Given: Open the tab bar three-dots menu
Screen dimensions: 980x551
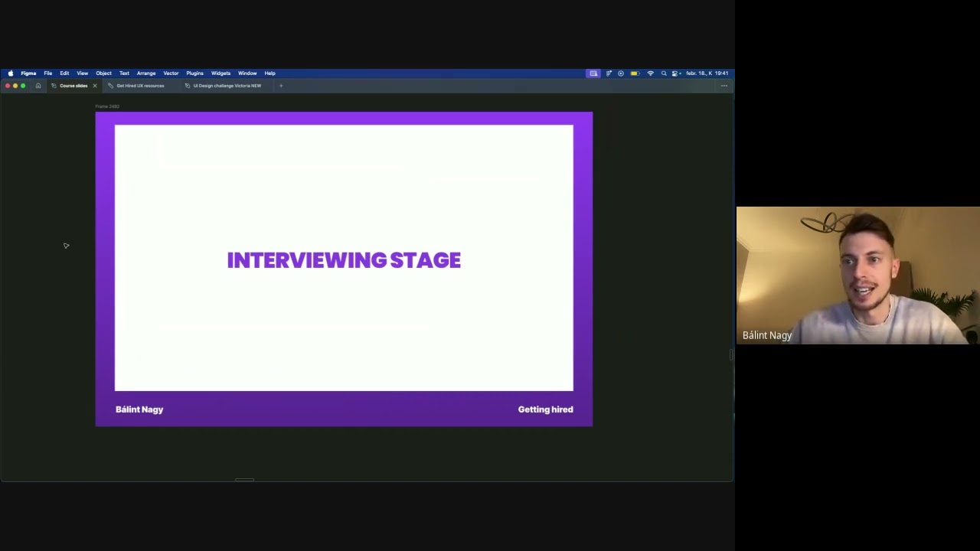Looking at the screenshot, I should (724, 86).
